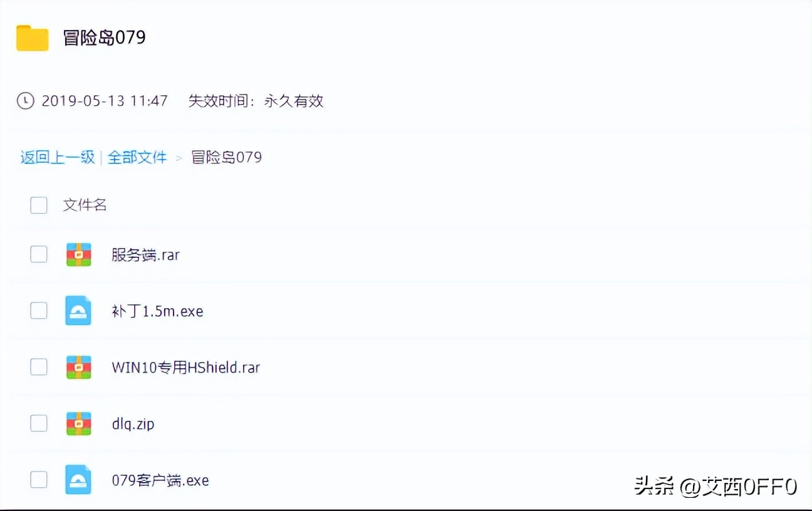The image size is (812, 511).
Task: Check the box next to 补丁1.5m.exe
Action: (x=38, y=311)
